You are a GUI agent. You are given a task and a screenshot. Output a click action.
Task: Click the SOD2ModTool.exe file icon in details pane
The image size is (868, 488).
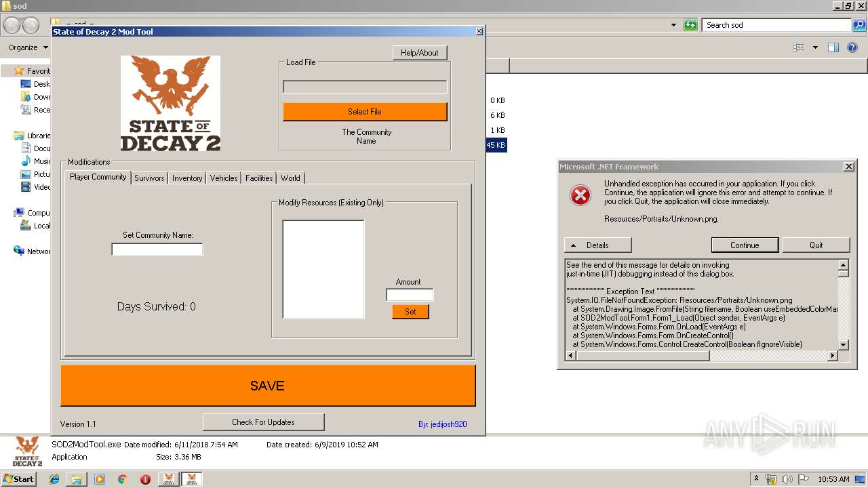click(27, 451)
